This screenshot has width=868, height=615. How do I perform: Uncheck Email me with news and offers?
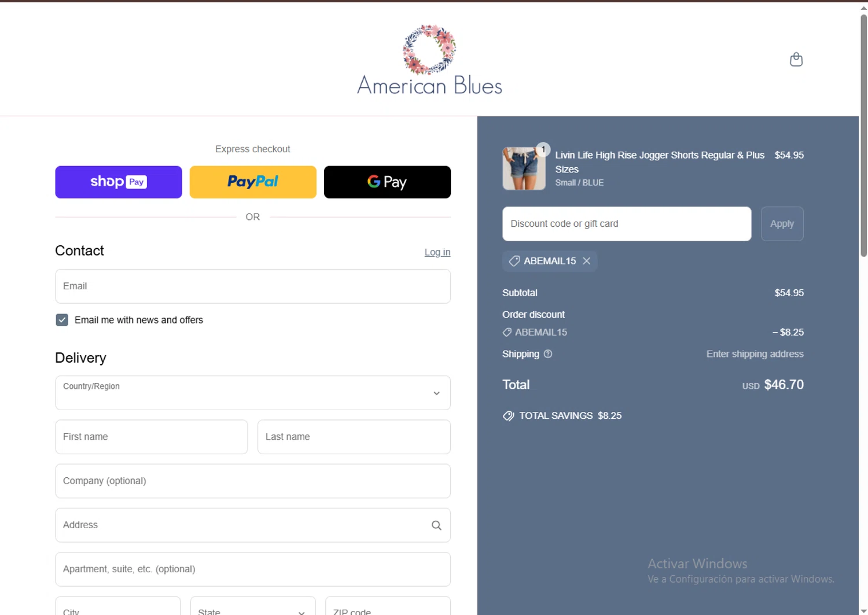(62, 320)
